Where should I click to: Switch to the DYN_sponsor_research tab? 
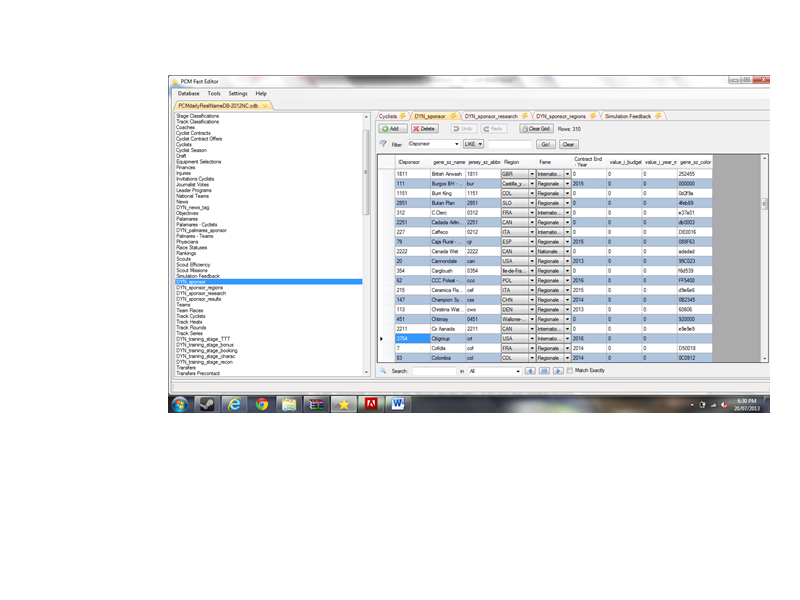pos(491,116)
